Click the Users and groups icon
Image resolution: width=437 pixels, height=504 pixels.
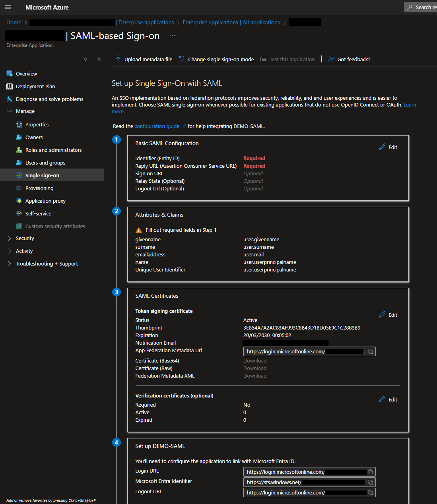click(19, 163)
